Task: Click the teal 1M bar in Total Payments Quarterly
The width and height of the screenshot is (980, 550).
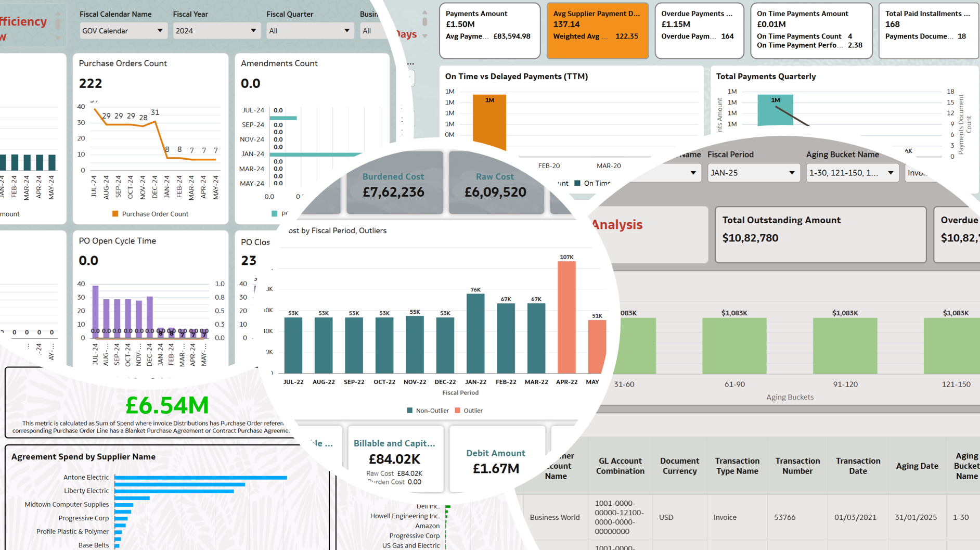Action: (x=775, y=110)
